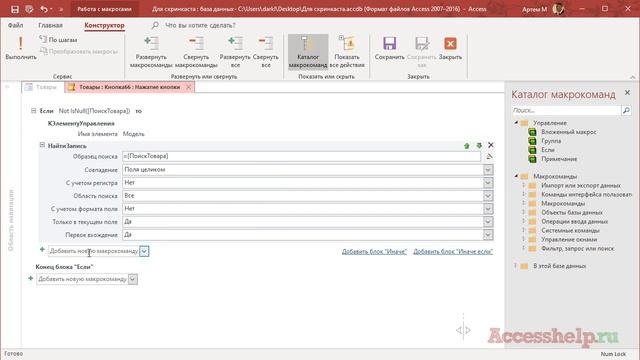The image size is (640, 360).
Task: Toggle Каталог макрокоманд panel button
Action: click(x=308, y=52)
